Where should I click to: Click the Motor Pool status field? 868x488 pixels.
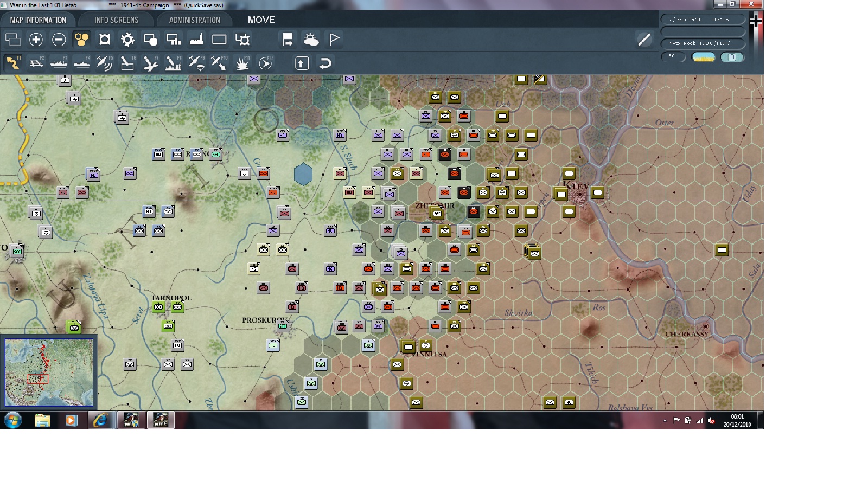click(703, 43)
